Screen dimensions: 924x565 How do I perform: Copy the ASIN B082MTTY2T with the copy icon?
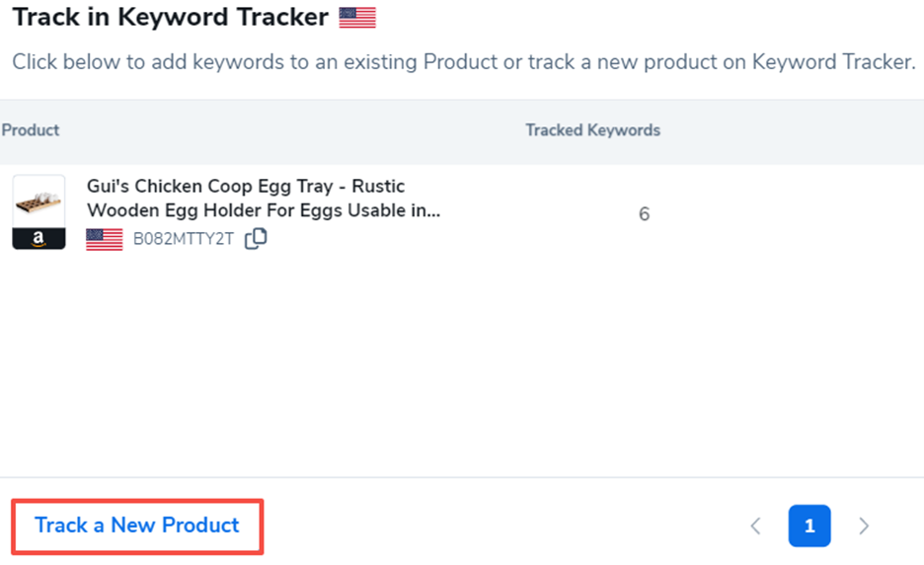click(256, 238)
